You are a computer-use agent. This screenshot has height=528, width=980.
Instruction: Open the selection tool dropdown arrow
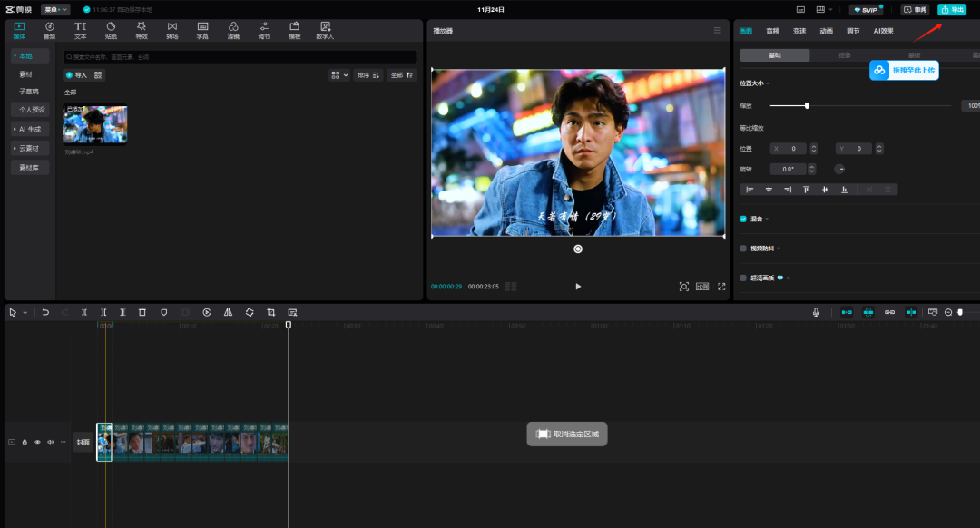[25, 312]
